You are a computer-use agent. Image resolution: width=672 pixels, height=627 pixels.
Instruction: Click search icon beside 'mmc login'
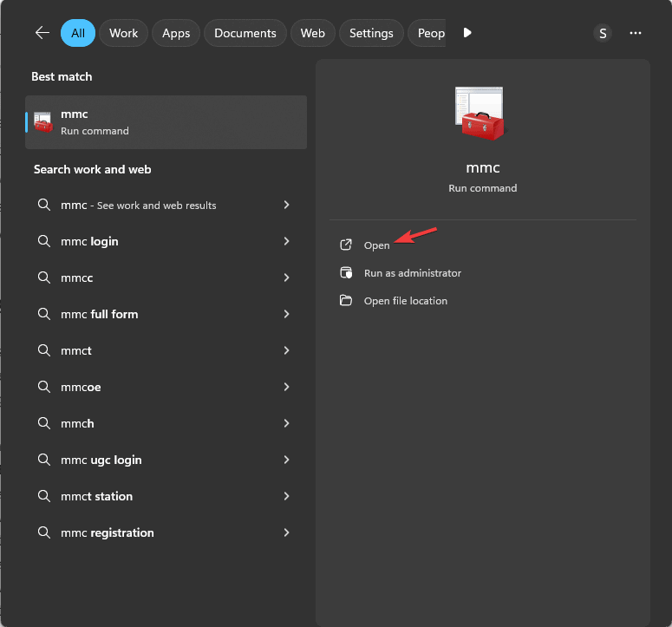point(43,241)
